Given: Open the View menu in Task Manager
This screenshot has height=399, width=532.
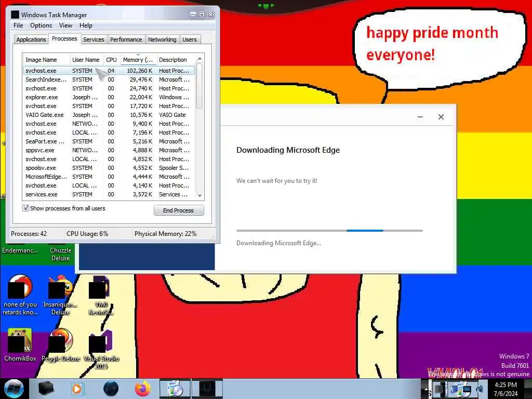Looking at the screenshot, I should tap(65, 25).
